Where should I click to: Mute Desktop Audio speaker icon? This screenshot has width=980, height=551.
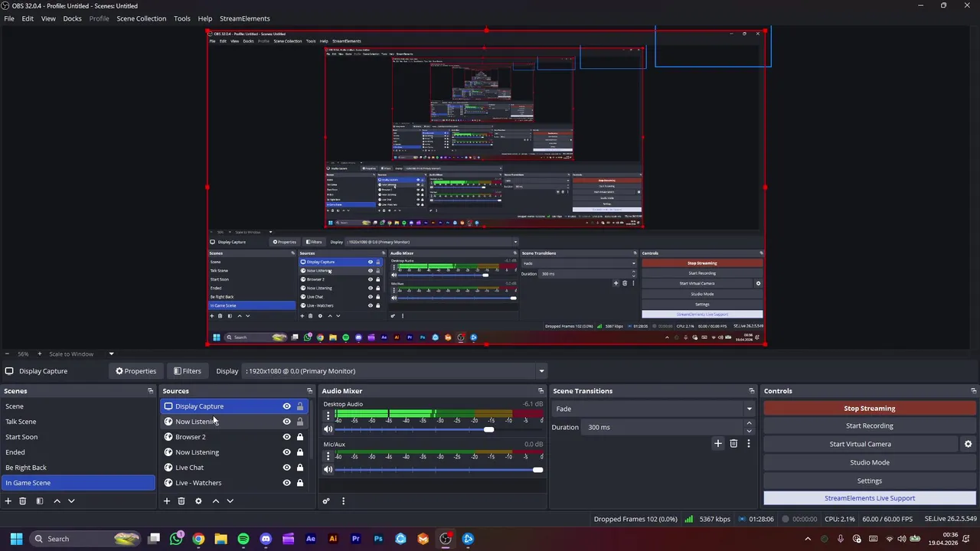(x=328, y=429)
